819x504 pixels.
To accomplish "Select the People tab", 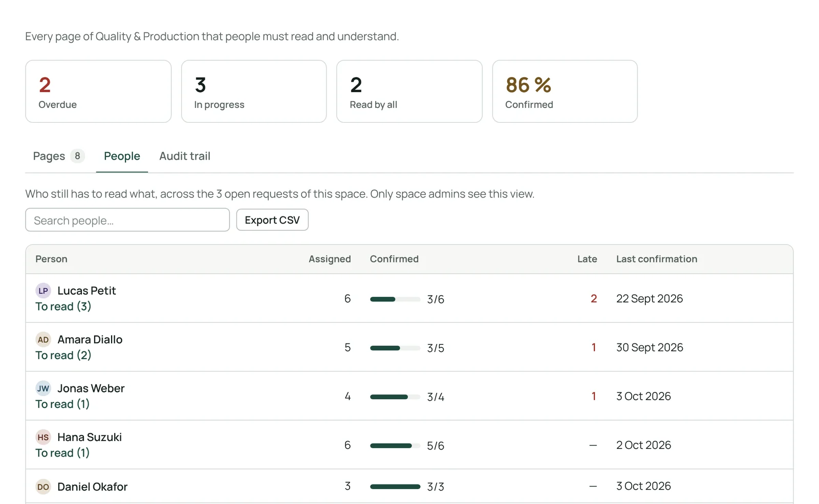I will [122, 156].
